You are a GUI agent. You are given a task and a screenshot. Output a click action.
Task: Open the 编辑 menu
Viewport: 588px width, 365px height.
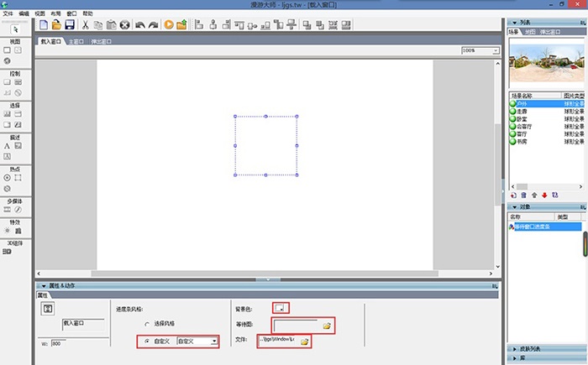(x=24, y=14)
